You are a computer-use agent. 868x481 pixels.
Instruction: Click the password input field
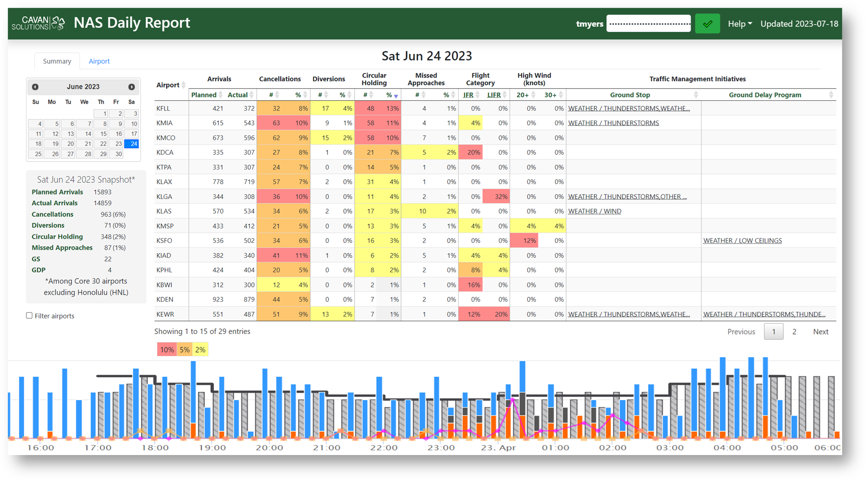tap(648, 24)
